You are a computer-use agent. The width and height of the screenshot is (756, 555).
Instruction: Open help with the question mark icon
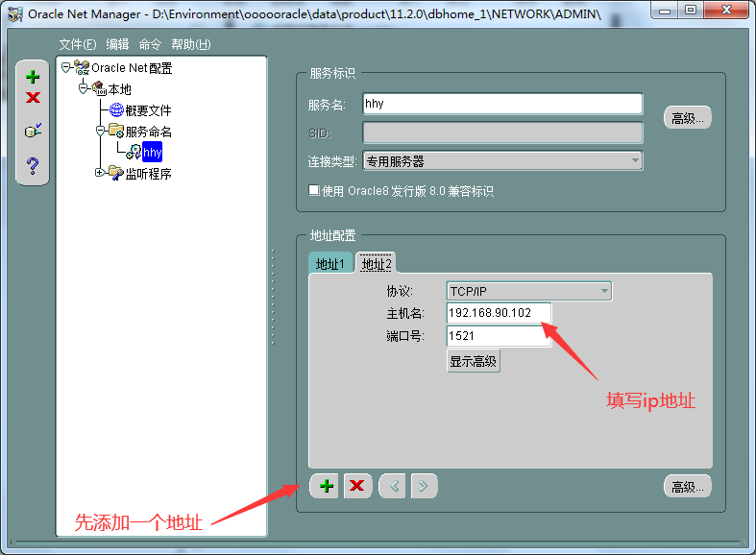coord(33,166)
